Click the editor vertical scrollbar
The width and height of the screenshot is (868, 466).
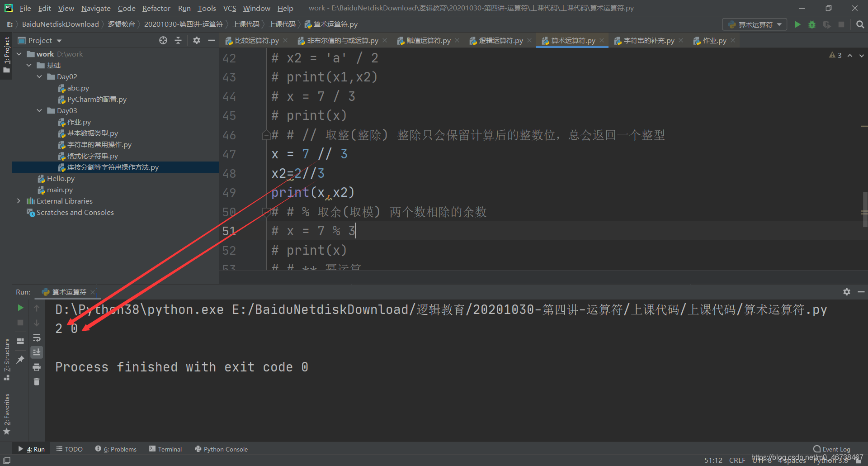pyautogui.click(x=864, y=209)
